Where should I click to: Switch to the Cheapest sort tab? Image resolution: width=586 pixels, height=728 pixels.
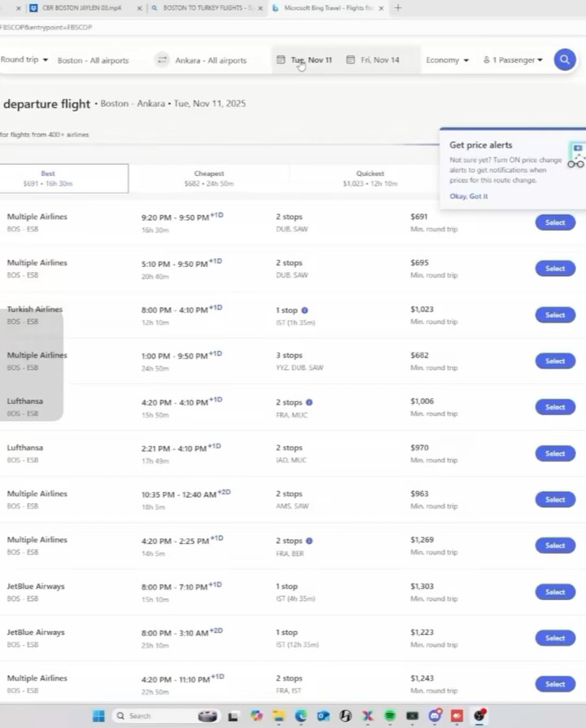209,178
